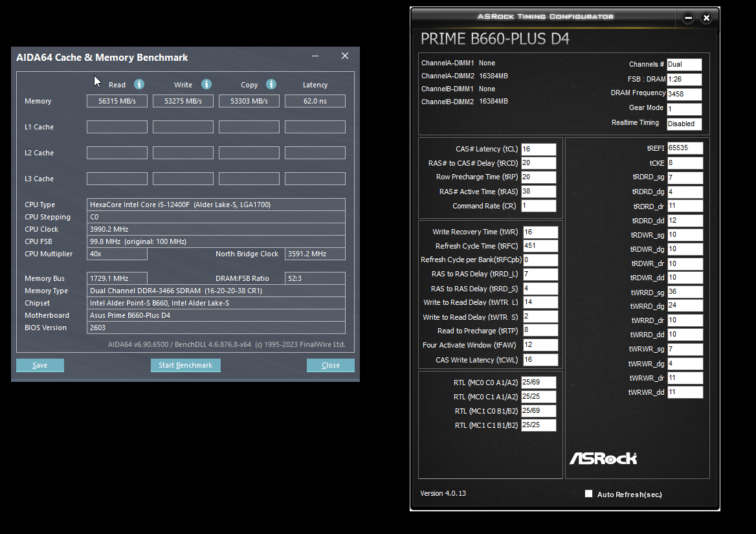Click the tWRRD_dg field showing 24
This screenshot has width=756, height=534.
pyautogui.click(x=685, y=306)
